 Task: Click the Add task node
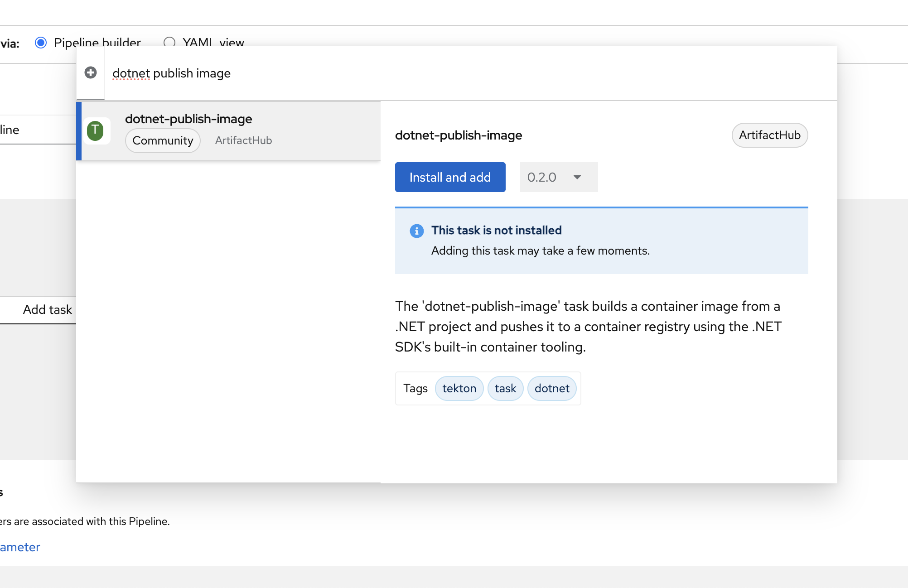(x=47, y=309)
